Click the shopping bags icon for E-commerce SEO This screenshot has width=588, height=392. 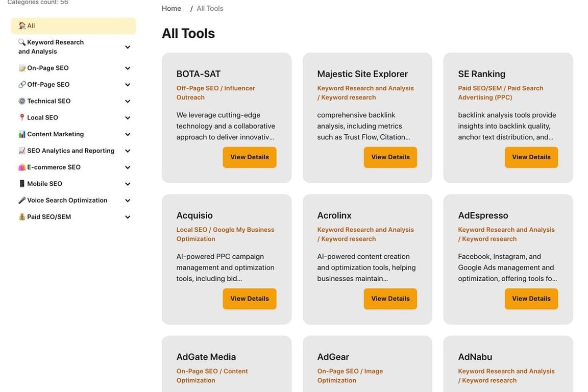22,167
